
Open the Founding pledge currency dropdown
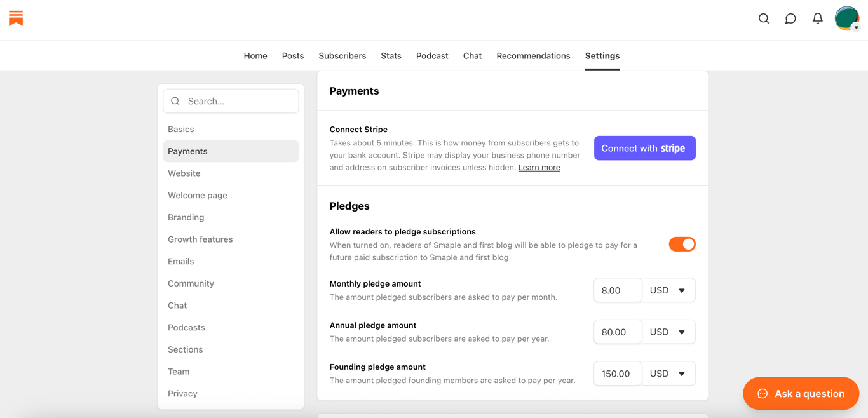pos(668,374)
